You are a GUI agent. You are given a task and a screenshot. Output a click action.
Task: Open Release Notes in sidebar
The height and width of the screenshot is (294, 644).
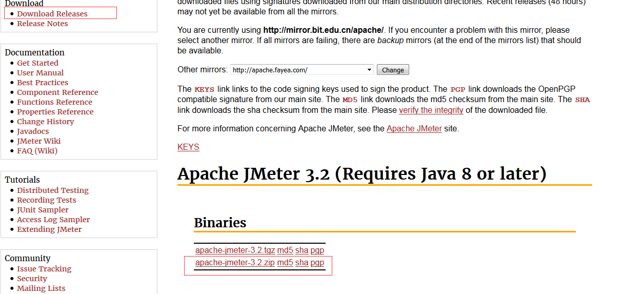(x=42, y=24)
